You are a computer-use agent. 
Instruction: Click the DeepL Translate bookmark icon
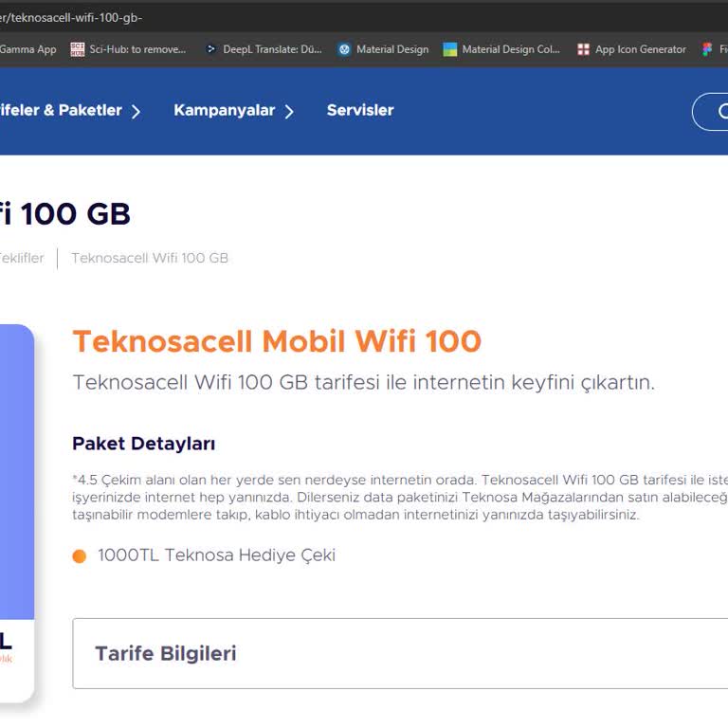pyautogui.click(x=211, y=49)
